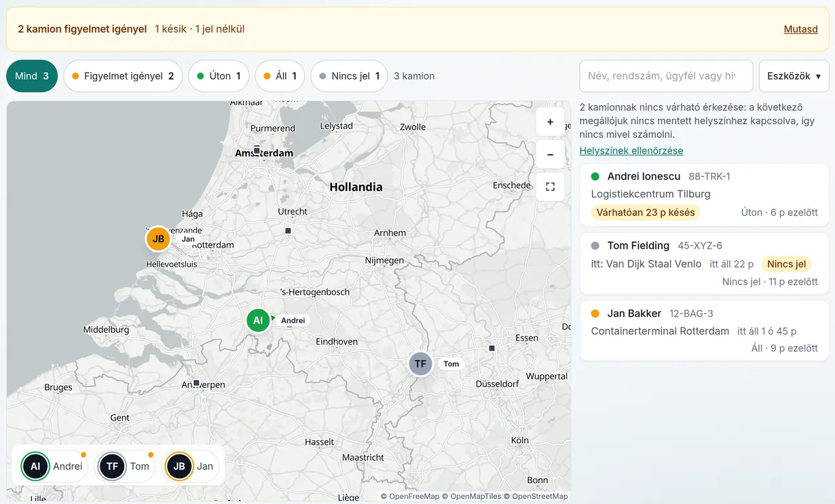
Task: Click plate number 88-TRK-1
Action: [x=709, y=176]
